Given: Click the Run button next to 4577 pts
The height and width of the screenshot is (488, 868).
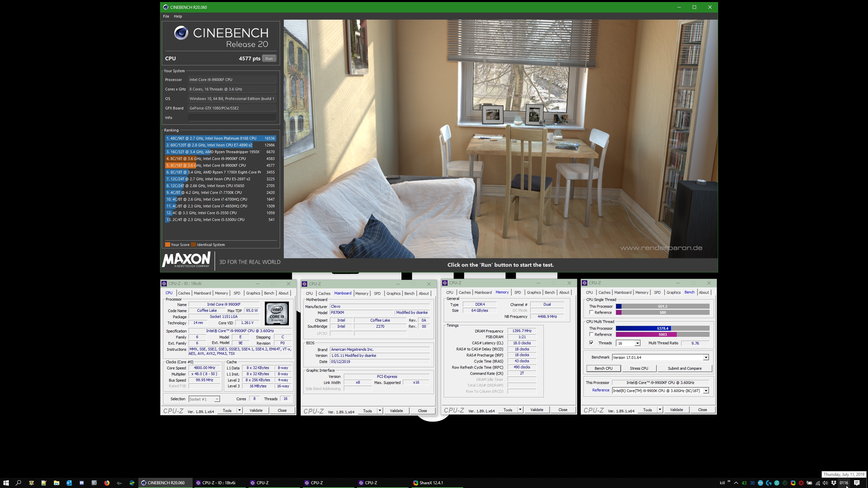Looking at the screenshot, I should coord(269,59).
